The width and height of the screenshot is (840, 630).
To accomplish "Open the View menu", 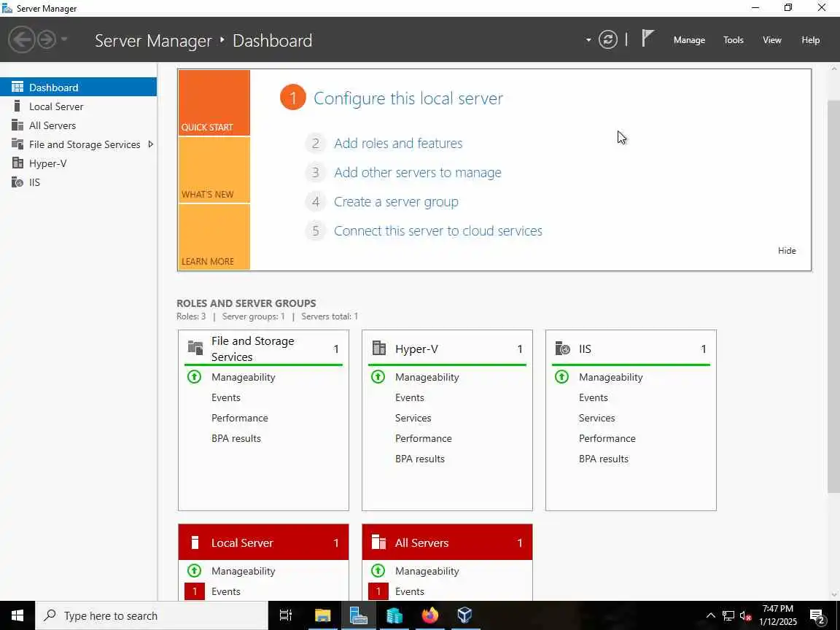I will 771,39.
